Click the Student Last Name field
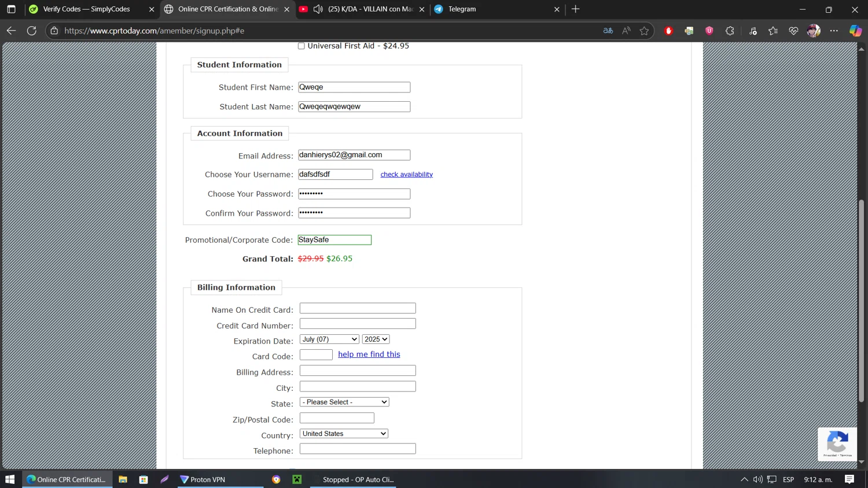Viewport: 868px width, 488px height. [354, 107]
